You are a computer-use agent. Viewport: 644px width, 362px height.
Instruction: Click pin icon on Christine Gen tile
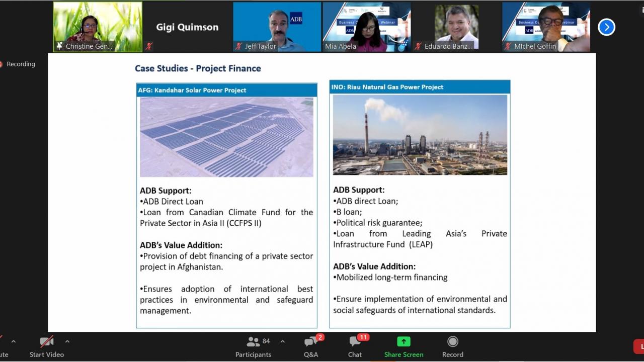59,46
